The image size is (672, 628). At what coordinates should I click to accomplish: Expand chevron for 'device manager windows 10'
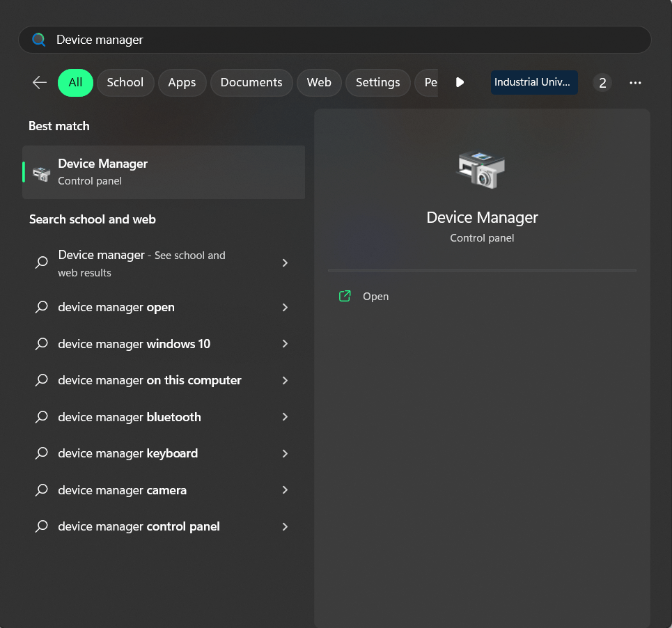(x=285, y=343)
